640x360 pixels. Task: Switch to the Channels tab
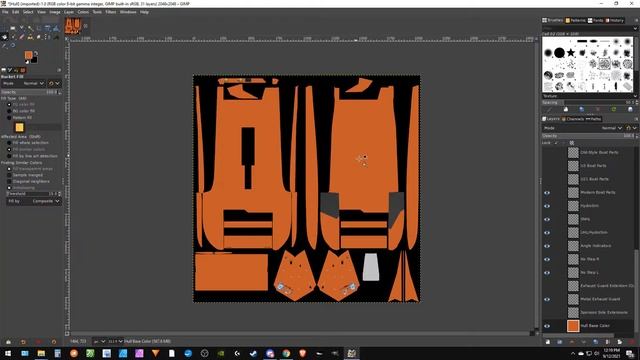click(x=573, y=119)
